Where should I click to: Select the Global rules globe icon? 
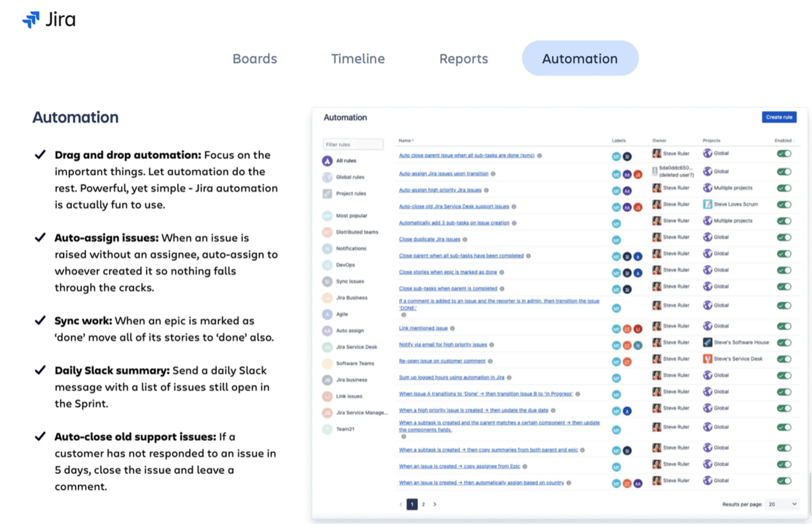pos(327,177)
